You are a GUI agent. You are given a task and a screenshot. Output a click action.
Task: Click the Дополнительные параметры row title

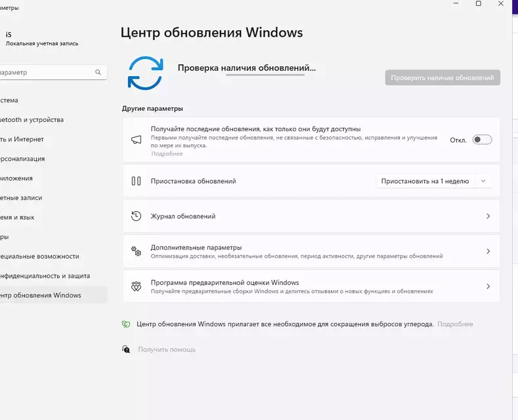(196, 247)
